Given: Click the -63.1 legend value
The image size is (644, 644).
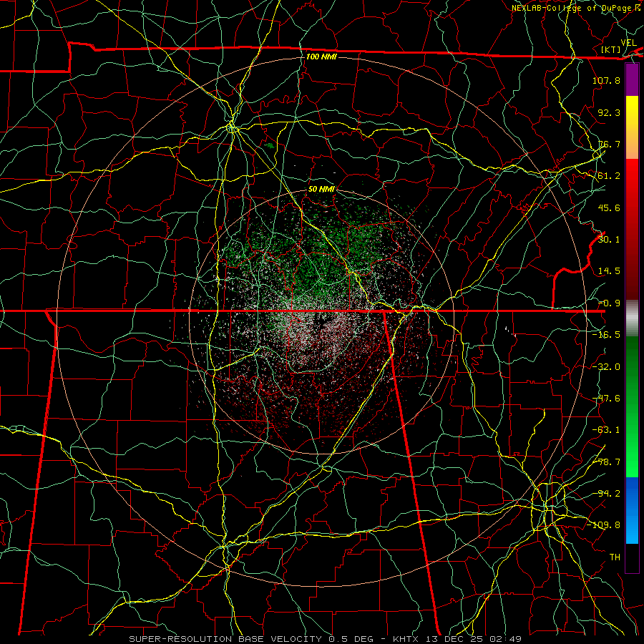Looking at the screenshot, I should (606, 430).
